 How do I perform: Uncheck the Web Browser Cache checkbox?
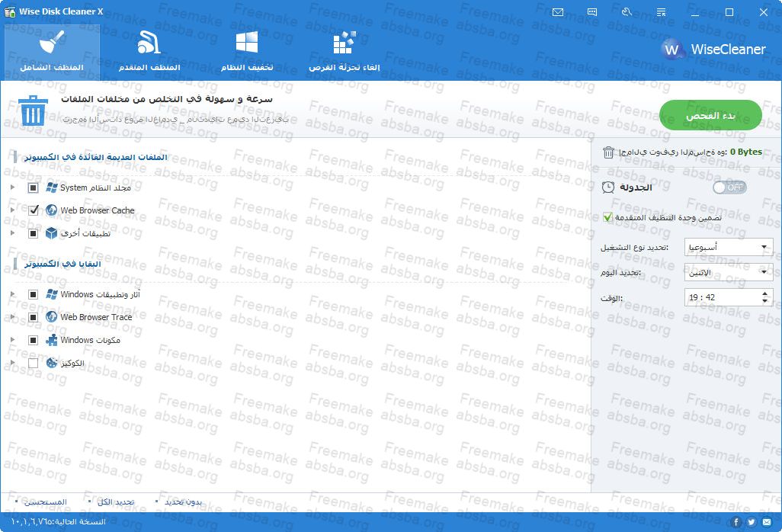click(33, 210)
